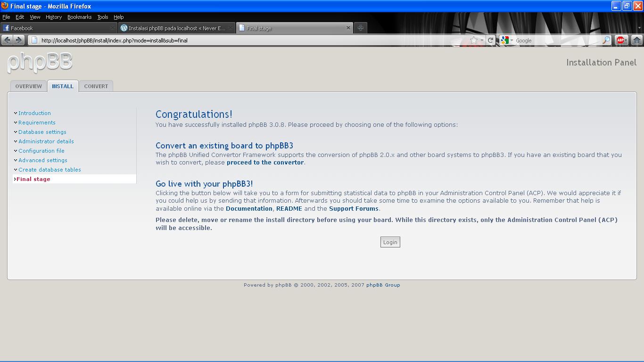Open the Create database tables step link
The image size is (644, 362).
pos(50,170)
